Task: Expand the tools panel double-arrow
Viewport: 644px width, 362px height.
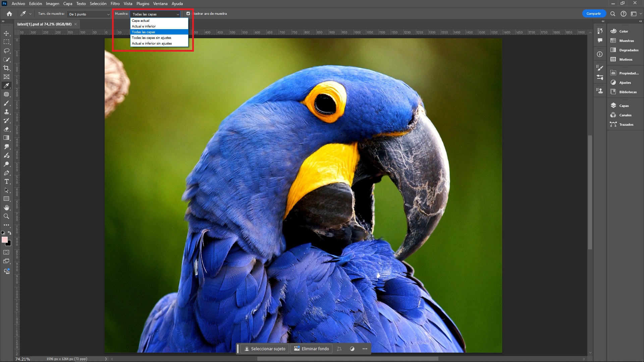Action: (3, 21)
